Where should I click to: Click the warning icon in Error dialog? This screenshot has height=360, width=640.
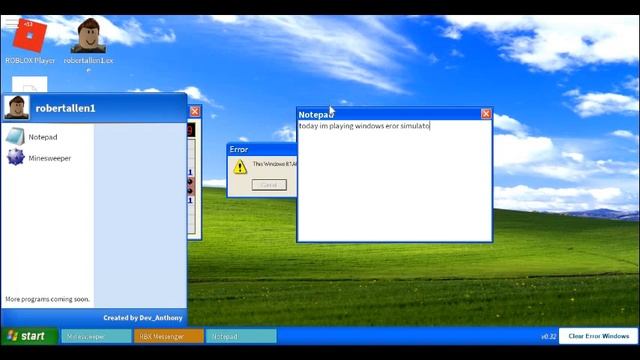point(240,167)
